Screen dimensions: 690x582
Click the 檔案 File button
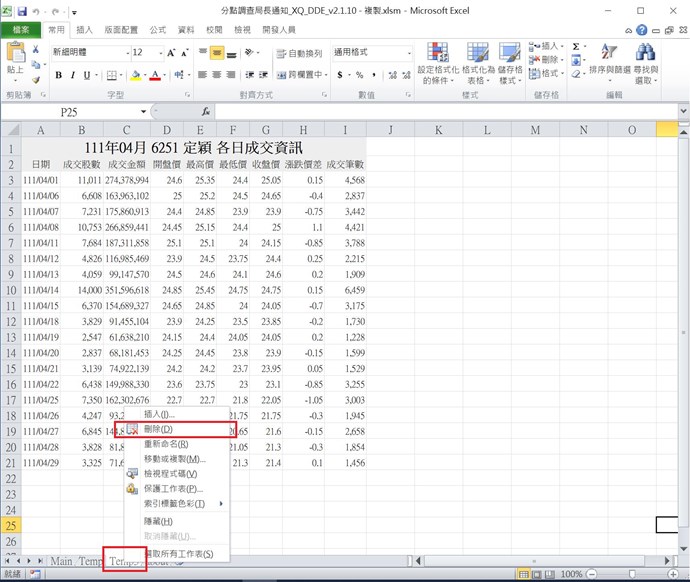[x=20, y=30]
